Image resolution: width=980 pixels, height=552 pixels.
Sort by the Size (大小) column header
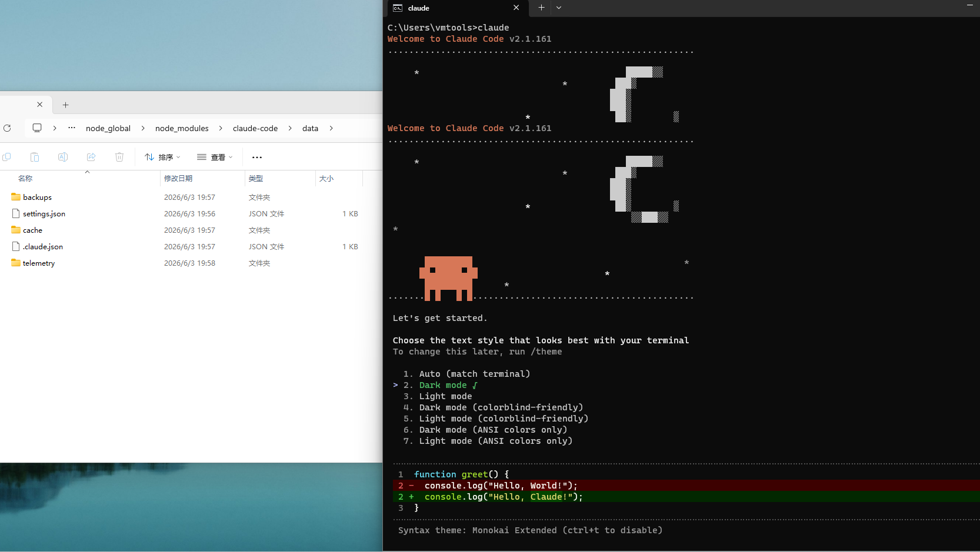326,178
